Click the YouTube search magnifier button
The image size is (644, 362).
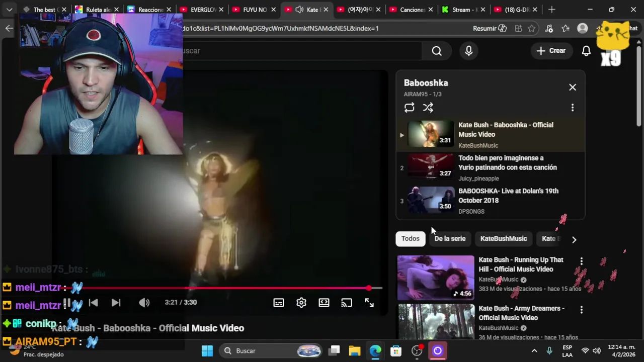(x=437, y=51)
